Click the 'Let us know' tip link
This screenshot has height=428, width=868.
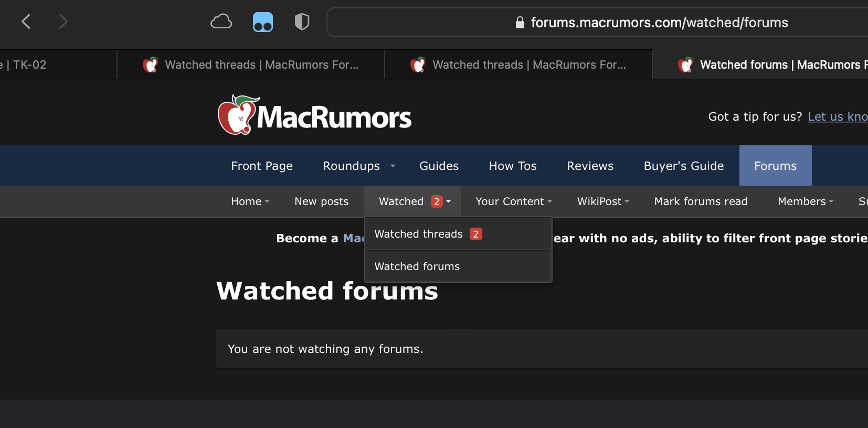(x=838, y=116)
